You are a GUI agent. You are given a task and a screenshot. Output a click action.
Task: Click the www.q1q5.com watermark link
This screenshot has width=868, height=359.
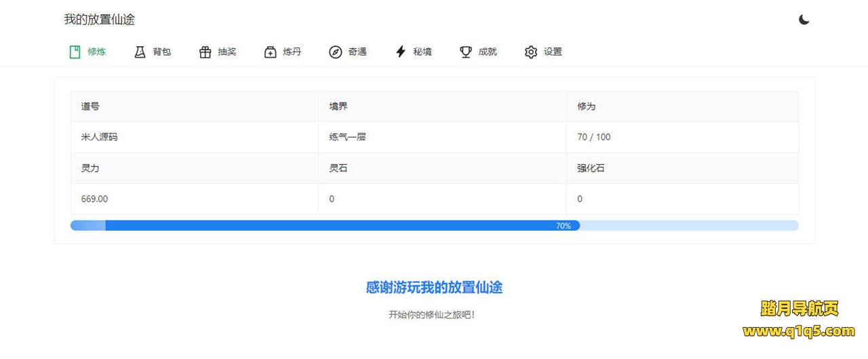pos(798,331)
